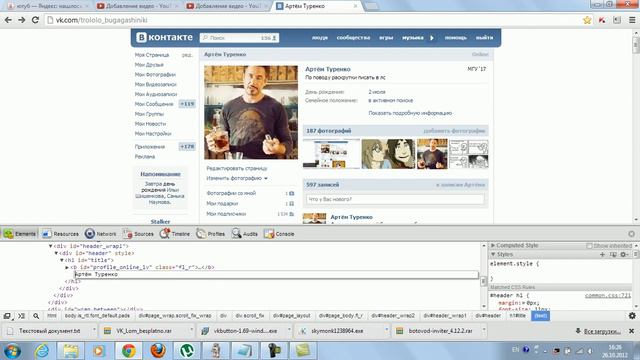Toggle Show inherited checkbox
The width and height of the screenshot is (640, 360).
click(x=589, y=246)
